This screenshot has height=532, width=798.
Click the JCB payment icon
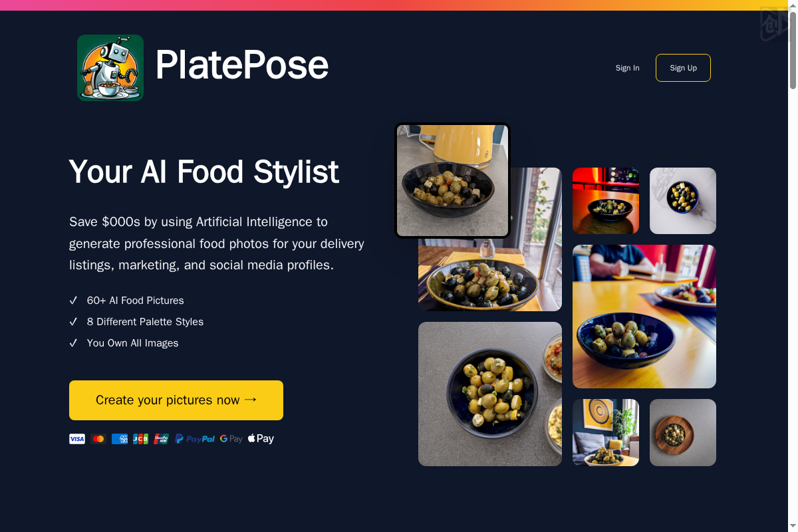pos(140,439)
